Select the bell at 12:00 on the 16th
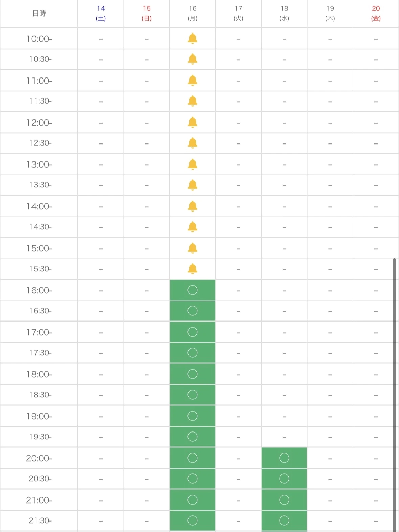Screen dimensions: 399x532 point(192,122)
